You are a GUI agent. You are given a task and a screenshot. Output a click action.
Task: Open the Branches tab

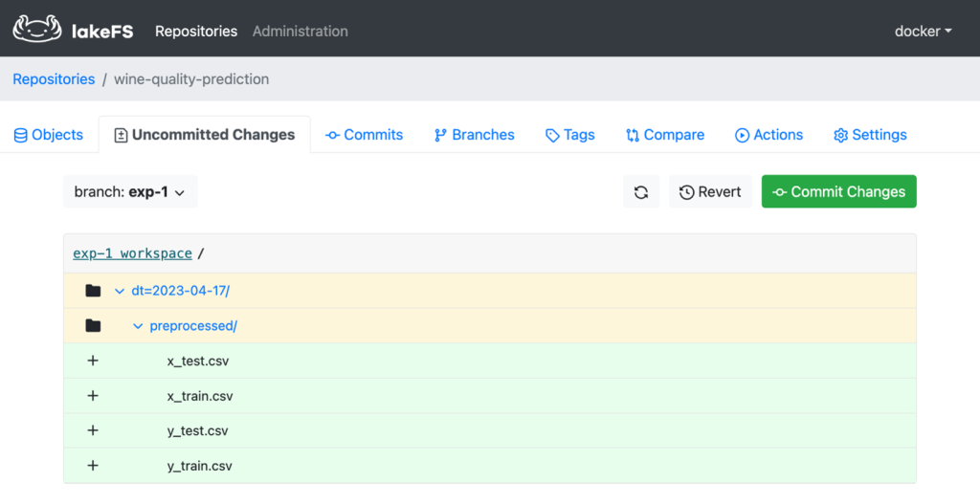(x=475, y=135)
